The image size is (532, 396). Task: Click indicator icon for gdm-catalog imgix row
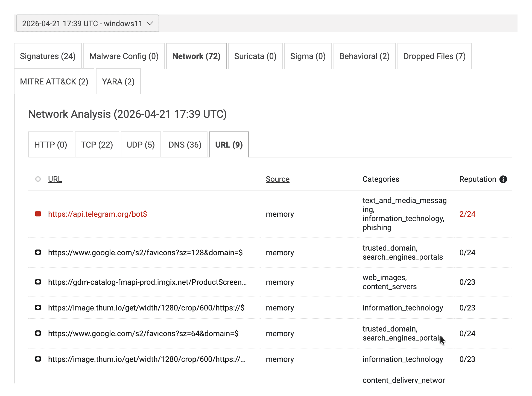click(38, 282)
